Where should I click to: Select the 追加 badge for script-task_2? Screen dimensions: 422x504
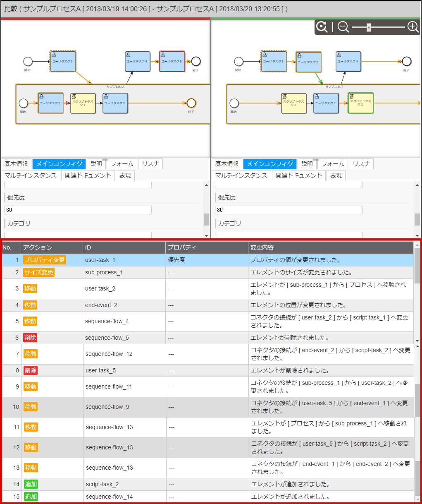pyautogui.click(x=31, y=484)
